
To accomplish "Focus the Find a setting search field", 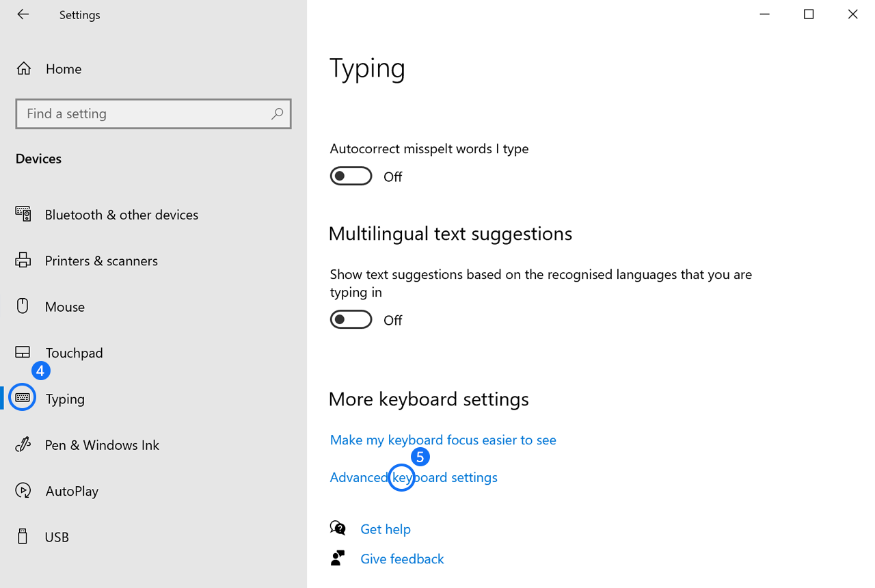I will [144, 114].
